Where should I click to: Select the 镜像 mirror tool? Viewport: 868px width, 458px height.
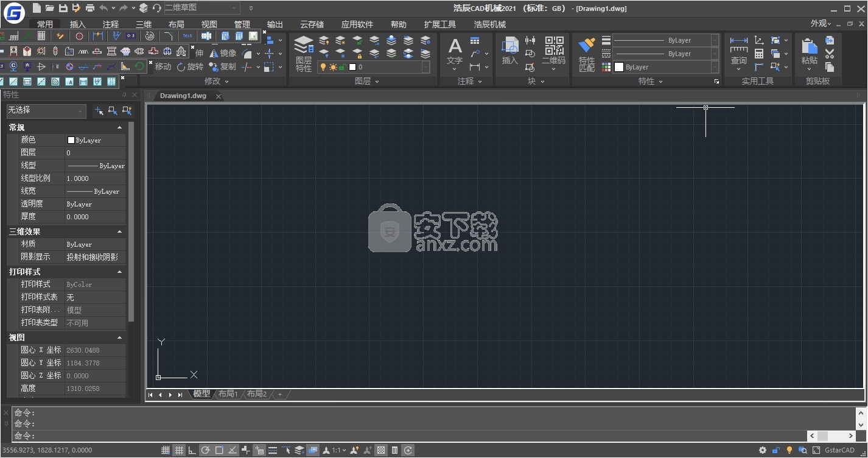coord(223,53)
